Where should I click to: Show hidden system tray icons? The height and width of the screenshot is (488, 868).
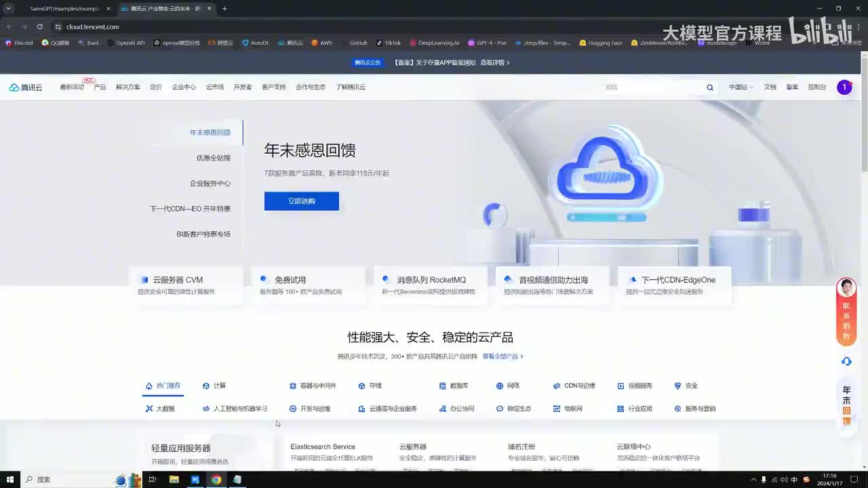754,479
